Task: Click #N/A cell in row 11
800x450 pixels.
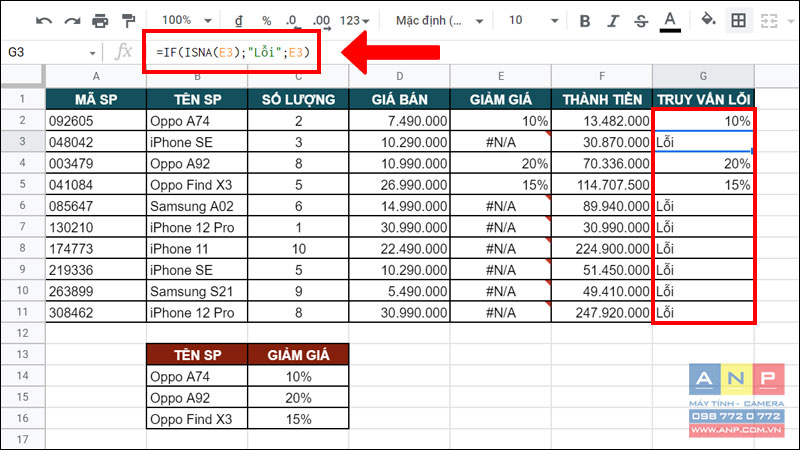Action: point(501,312)
